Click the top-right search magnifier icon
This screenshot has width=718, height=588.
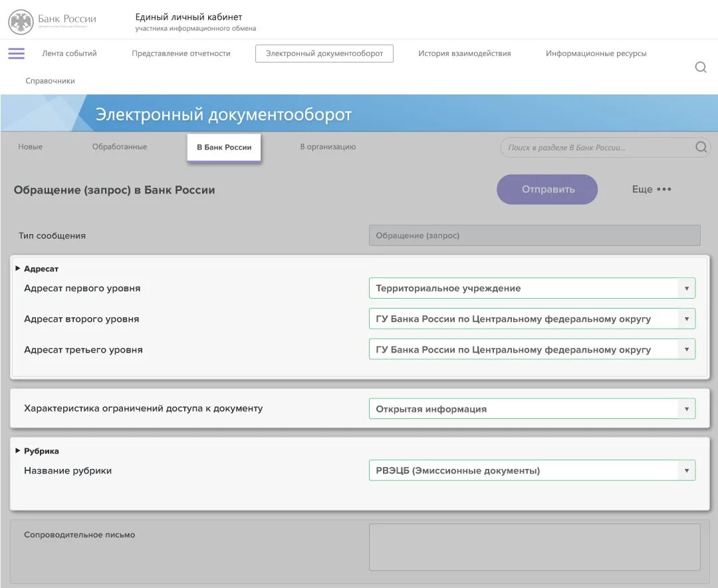click(700, 67)
